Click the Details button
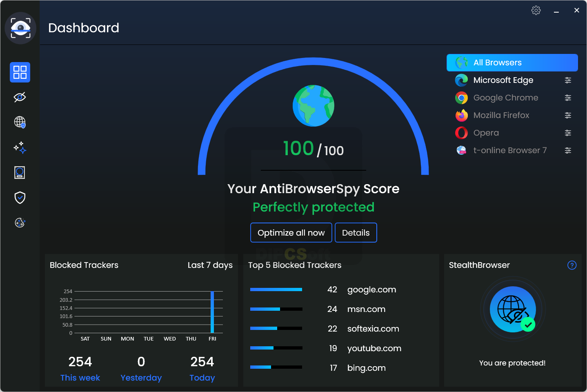 pyautogui.click(x=356, y=233)
